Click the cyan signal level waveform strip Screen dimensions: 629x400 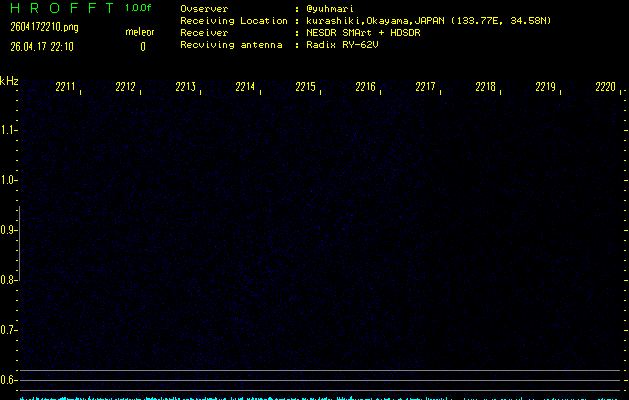pos(321,398)
